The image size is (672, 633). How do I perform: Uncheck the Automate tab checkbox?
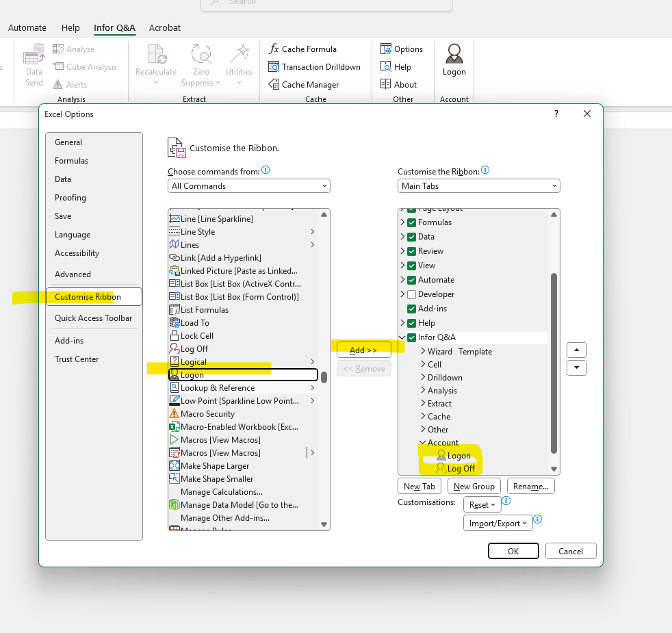(411, 280)
